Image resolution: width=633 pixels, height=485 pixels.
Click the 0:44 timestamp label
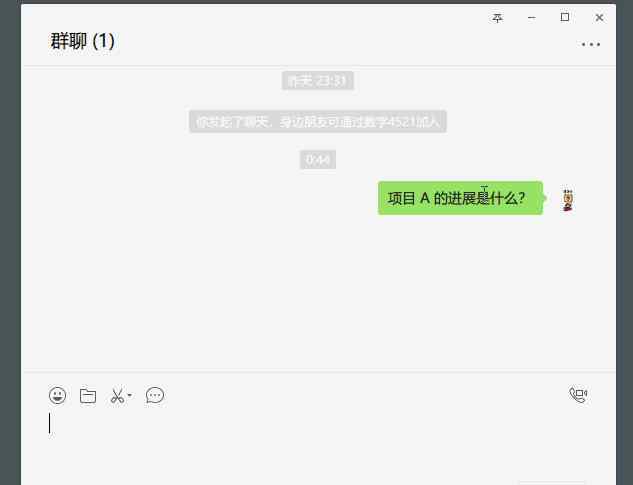pyautogui.click(x=318, y=160)
